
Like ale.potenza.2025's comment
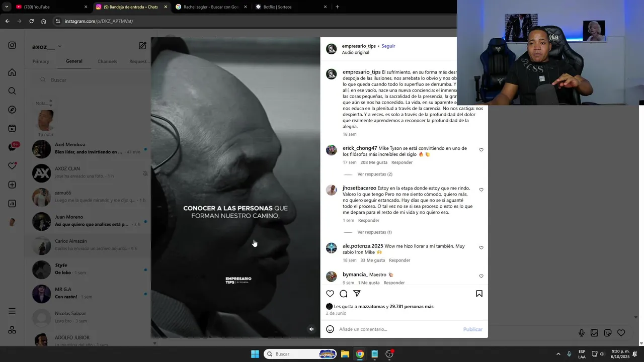(x=481, y=248)
